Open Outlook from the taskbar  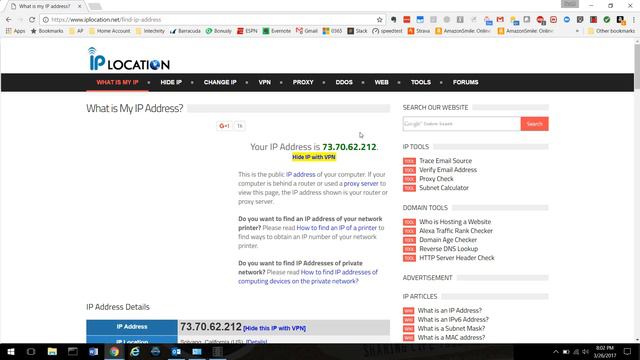176,351
